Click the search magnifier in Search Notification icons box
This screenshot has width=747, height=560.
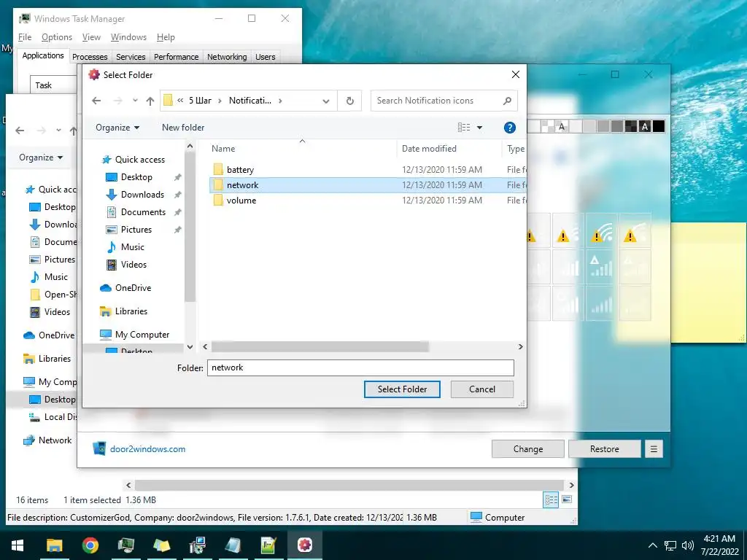(x=507, y=101)
